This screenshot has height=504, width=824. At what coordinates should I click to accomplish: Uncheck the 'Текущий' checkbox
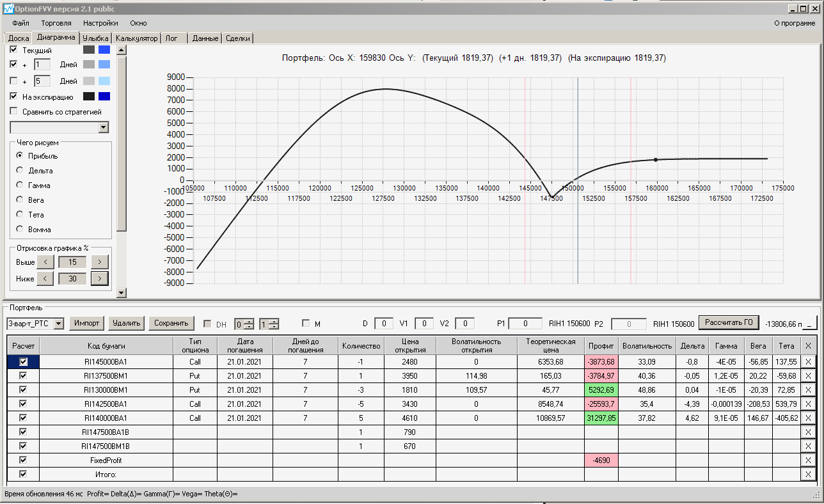(x=14, y=50)
